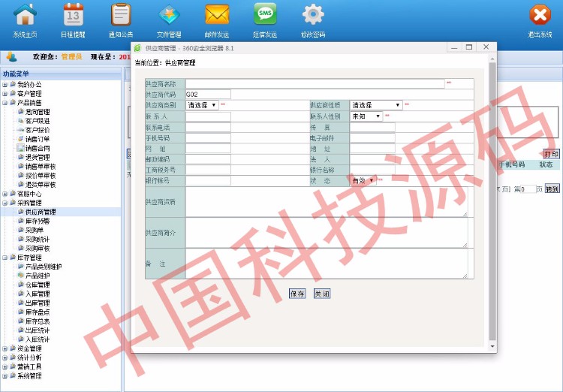Click the icon next to 销售合同
This screenshot has height=392, width=563.
(20, 148)
